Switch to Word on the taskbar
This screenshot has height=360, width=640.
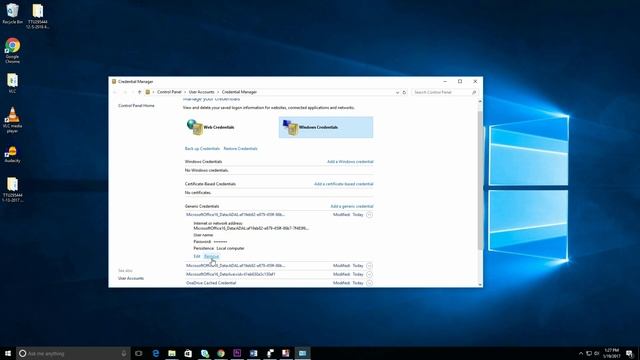point(253,353)
